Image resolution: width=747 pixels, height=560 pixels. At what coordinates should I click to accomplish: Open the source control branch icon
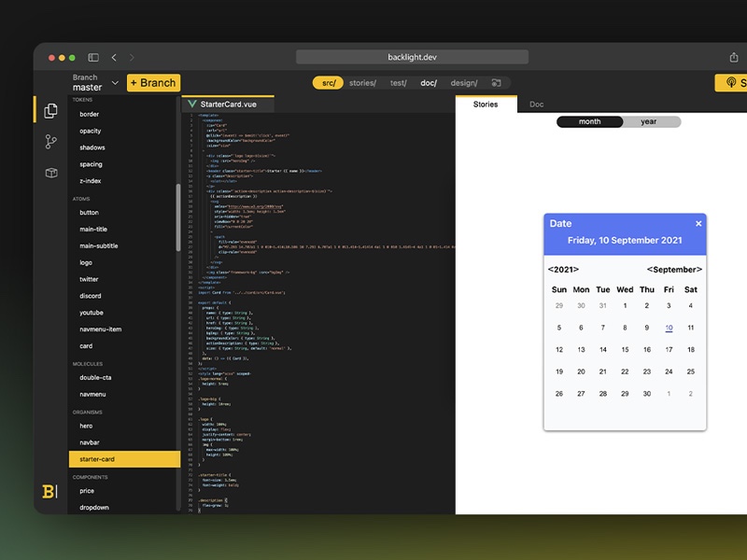point(51,142)
